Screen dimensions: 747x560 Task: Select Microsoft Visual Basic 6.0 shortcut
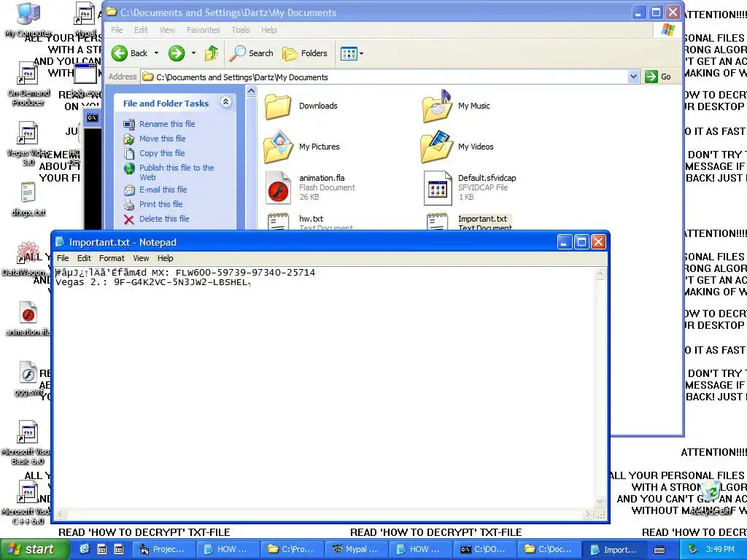pyautogui.click(x=27, y=443)
